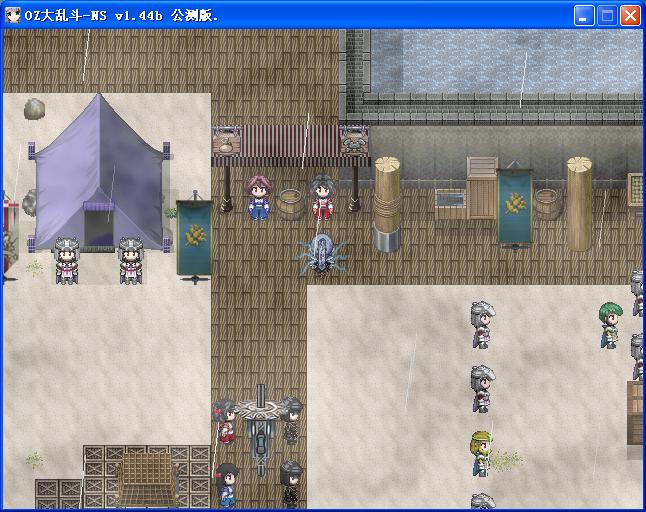Talk to the blonde character near the weeds
This screenshot has height=512, width=646.
482,454
